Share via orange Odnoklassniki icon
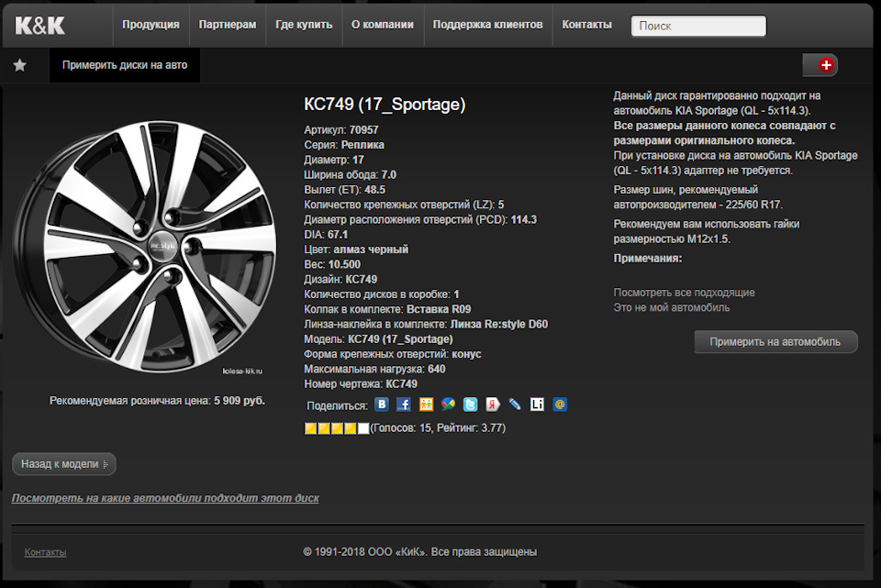The image size is (881, 588). pyautogui.click(x=426, y=405)
